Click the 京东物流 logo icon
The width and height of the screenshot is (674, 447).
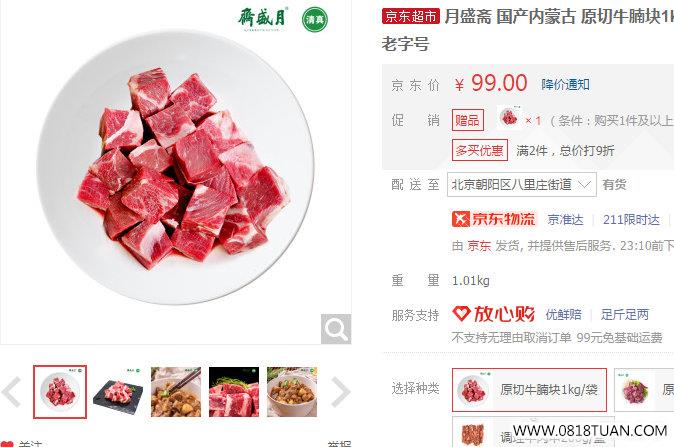(460, 219)
